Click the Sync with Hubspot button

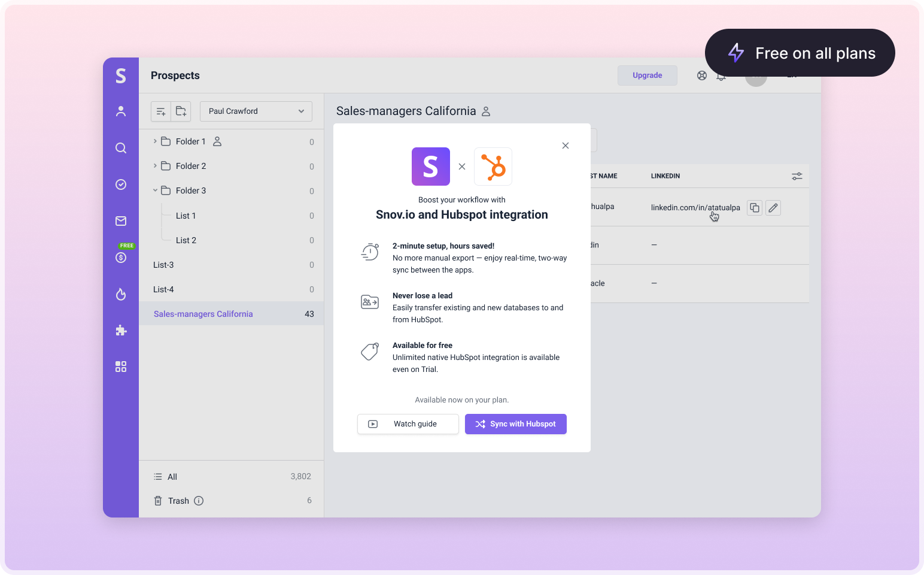515,424
